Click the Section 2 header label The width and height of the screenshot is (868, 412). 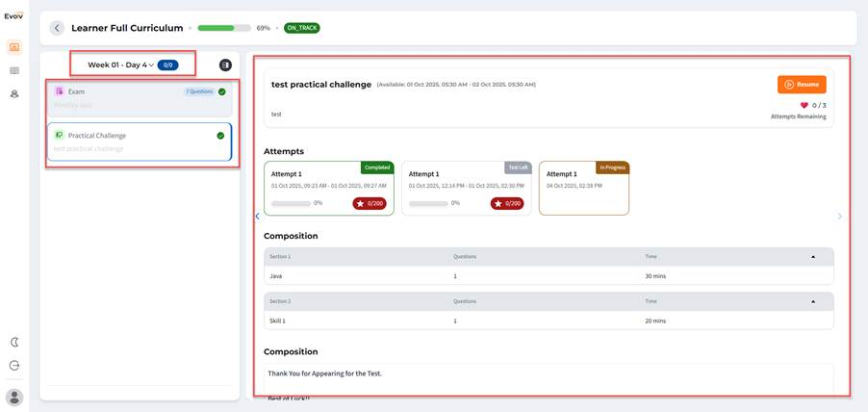[280, 302]
